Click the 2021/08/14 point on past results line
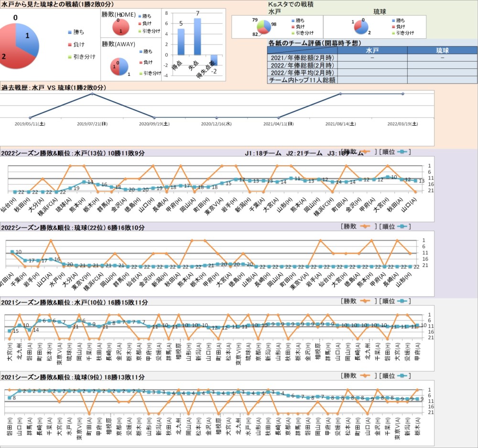The width and height of the screenshot is (478, 448). click(340, 94)
